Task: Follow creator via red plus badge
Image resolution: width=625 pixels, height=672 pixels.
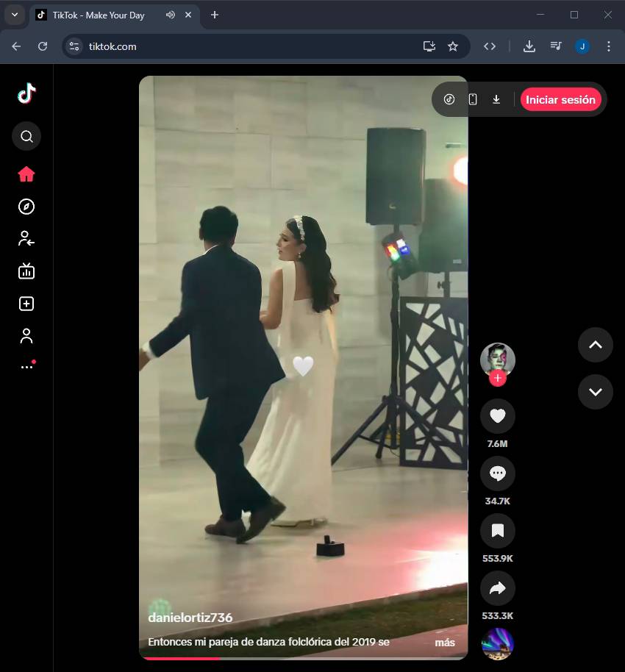Action: (498, 378)
